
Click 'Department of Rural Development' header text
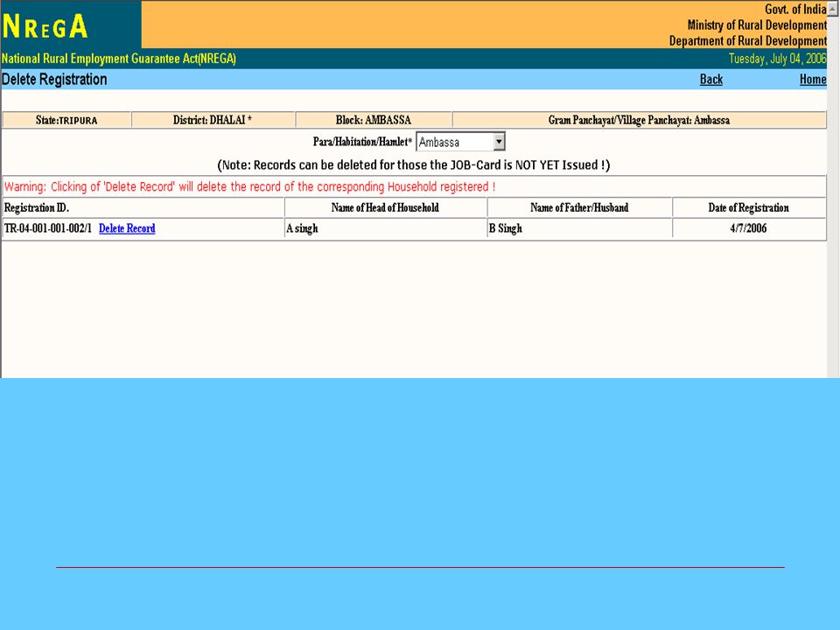tap(748, 41)
